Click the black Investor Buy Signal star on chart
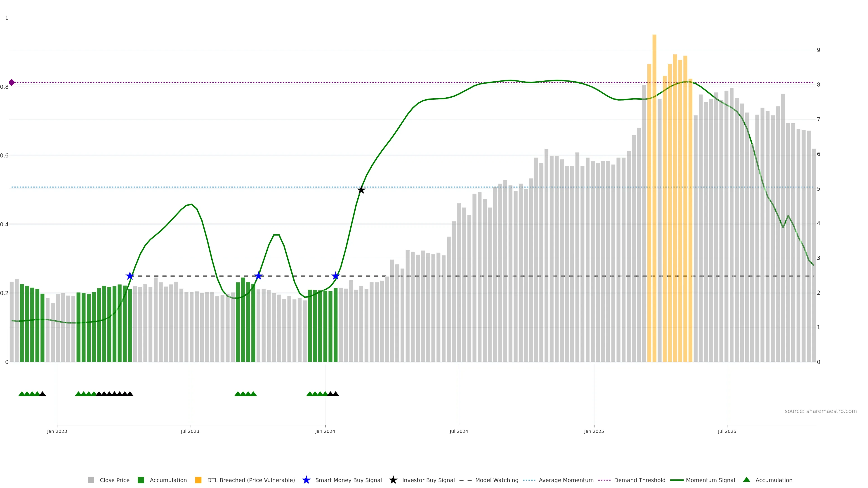This screenshot has width=868, height=488. [x=361, y=190]
